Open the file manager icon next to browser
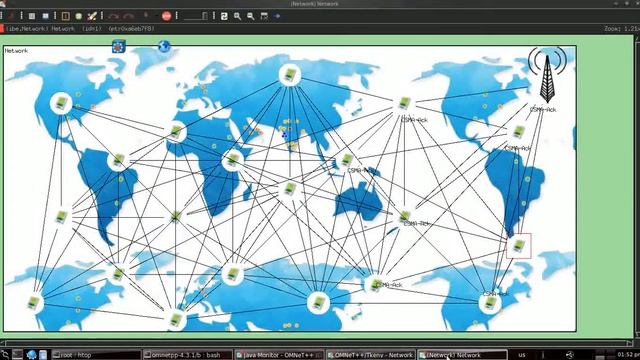This screenshot has height=360, width=640. (43, 355)
